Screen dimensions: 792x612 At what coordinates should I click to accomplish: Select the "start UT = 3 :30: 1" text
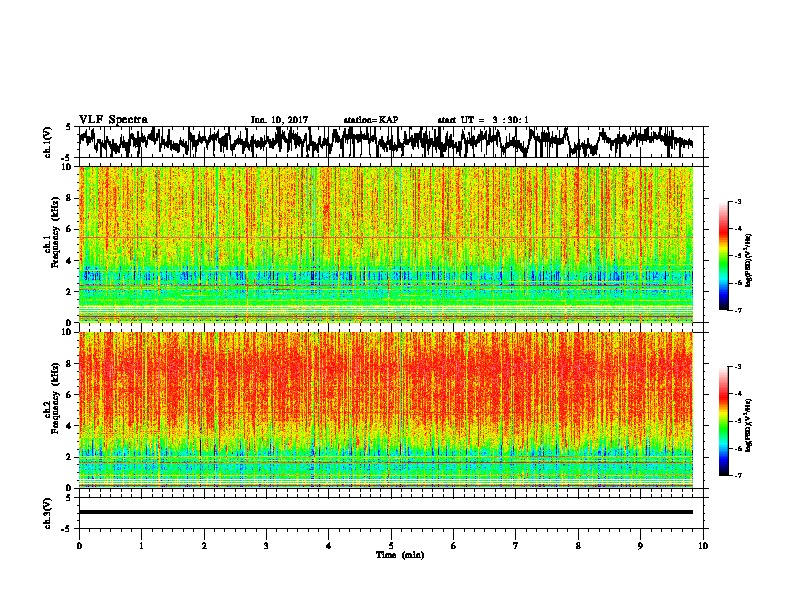pyautogui.click(x=483, y=120)
